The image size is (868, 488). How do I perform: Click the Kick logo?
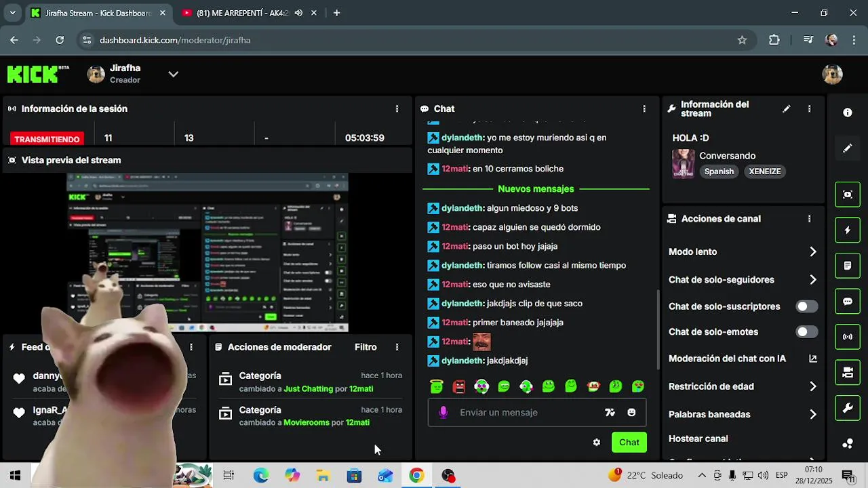click(x=38, y=73)
